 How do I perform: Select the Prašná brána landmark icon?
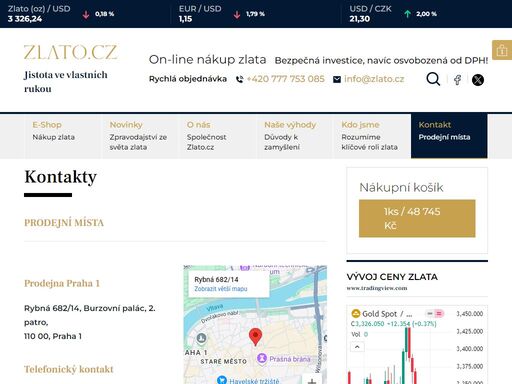click(x=262, y=358)
